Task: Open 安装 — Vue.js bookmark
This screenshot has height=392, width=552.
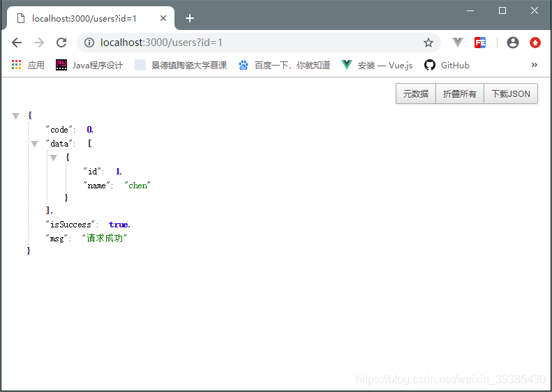Action: [377, 65]
